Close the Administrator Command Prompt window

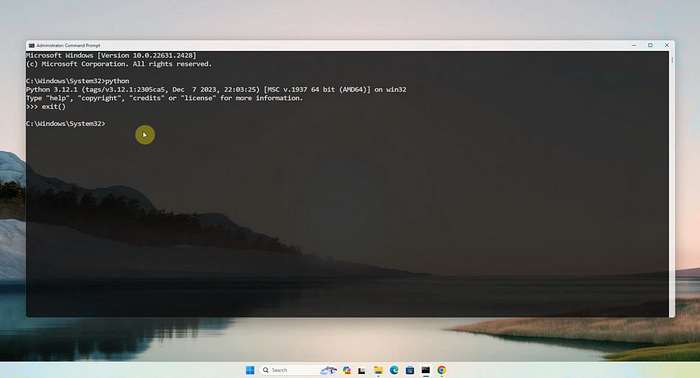tap(667, 46)
